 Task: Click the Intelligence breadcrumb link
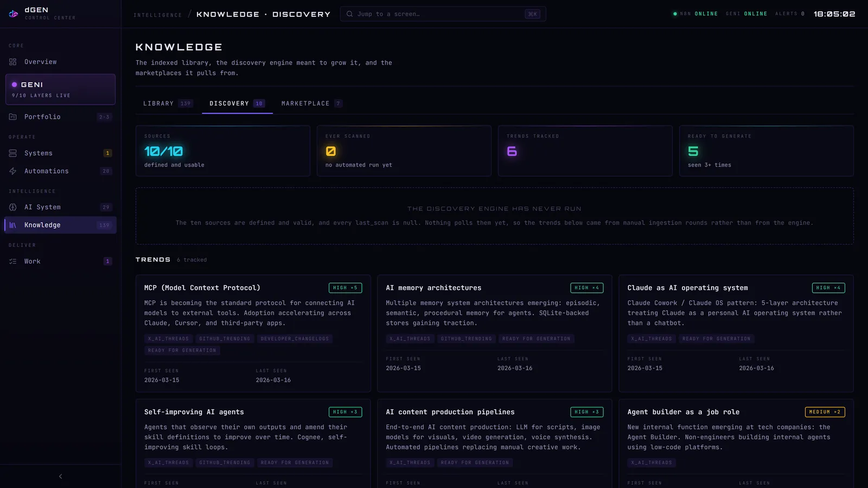(x=158, y=15)
